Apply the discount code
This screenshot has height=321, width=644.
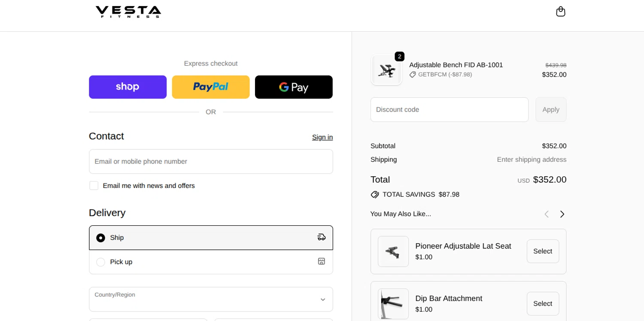[551, 109]
